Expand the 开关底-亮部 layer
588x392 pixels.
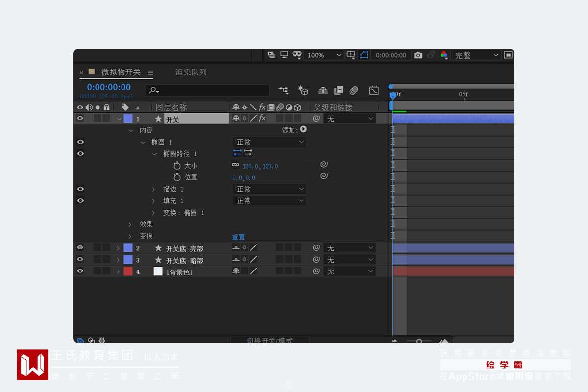(118, 248)
